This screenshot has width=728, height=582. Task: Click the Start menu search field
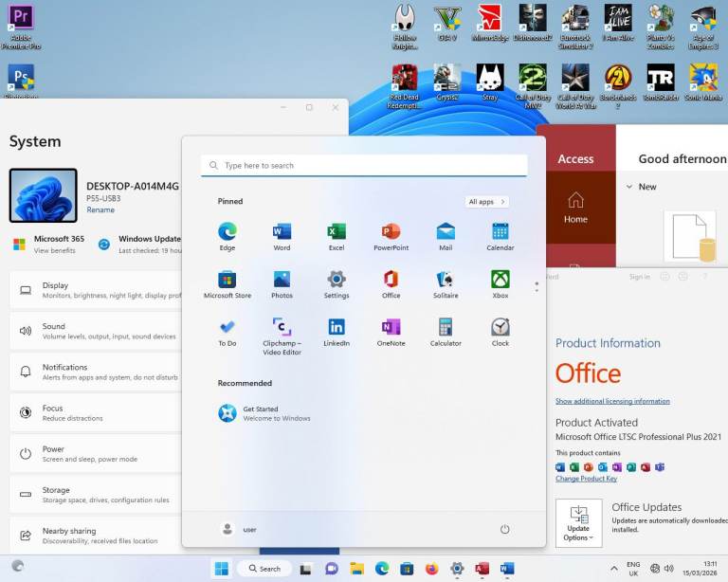click(364, 166)
